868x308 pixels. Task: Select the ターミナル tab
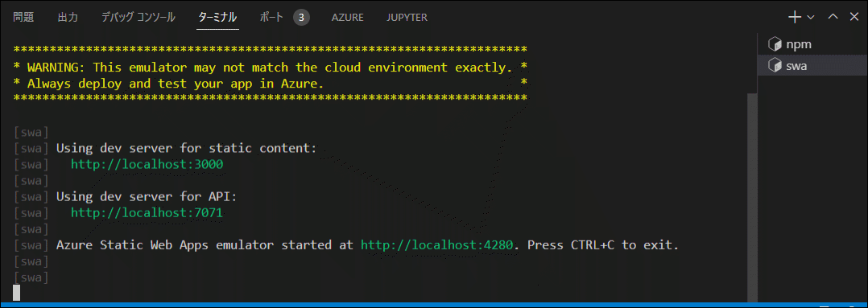click(x=218, y=17)
